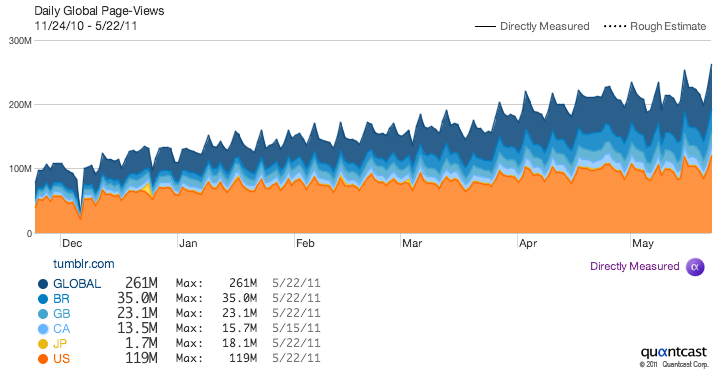Image resolution: width=725 pixels, height=380 pixels.
Task: Click the Daily Global Page-Views title
Action: point(99,11)
